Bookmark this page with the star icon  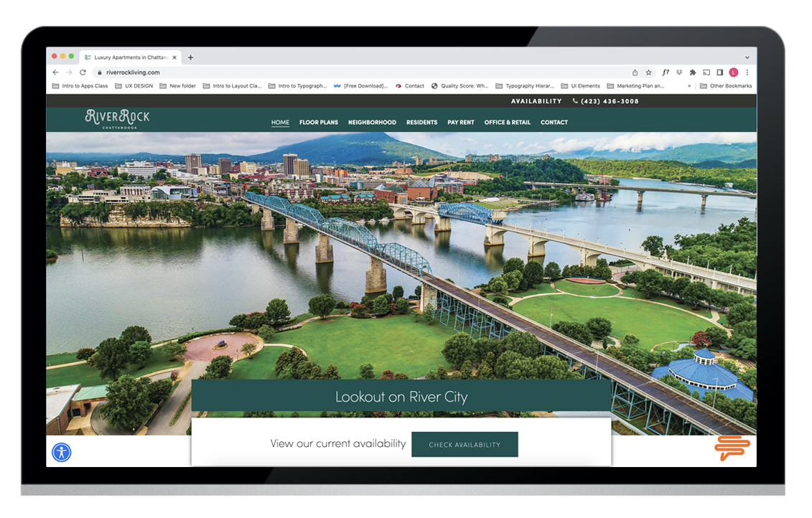pyautogui.click(x=648, y=72)
